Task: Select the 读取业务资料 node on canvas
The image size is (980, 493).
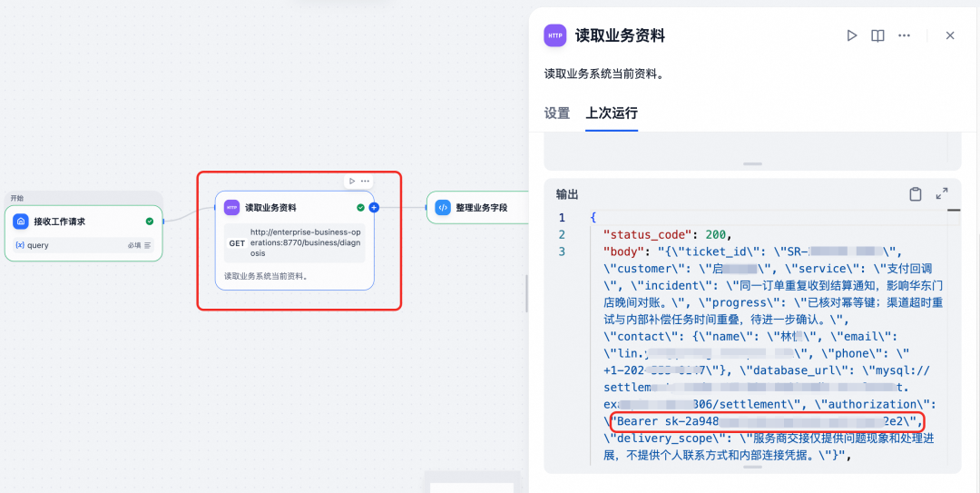Action: [294, 241]
